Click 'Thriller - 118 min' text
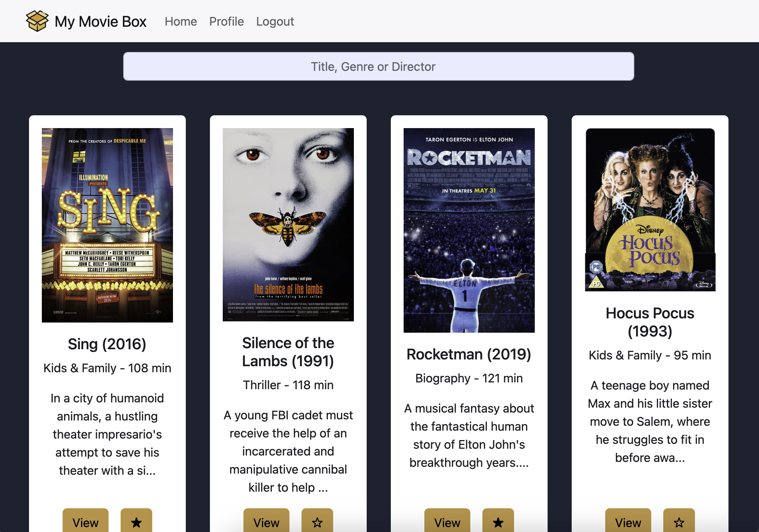The height and width of the screenshot is (532, 759). (x=288, y=385)
